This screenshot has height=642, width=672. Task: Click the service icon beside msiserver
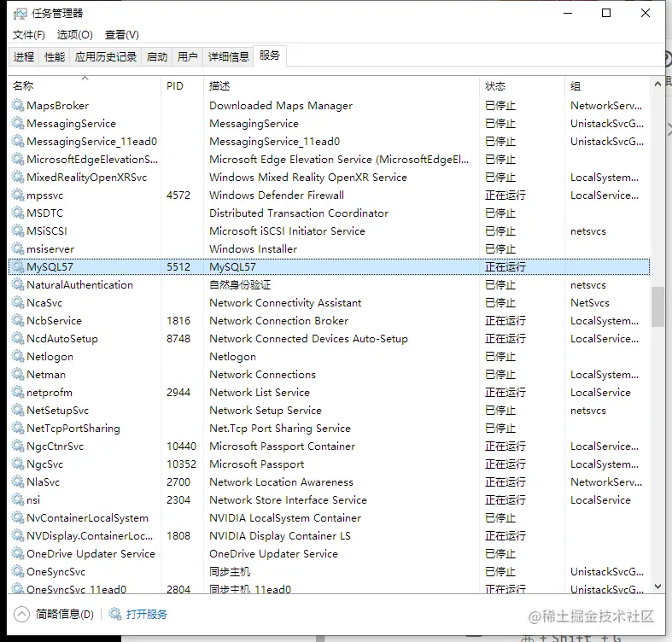point(18,249)
